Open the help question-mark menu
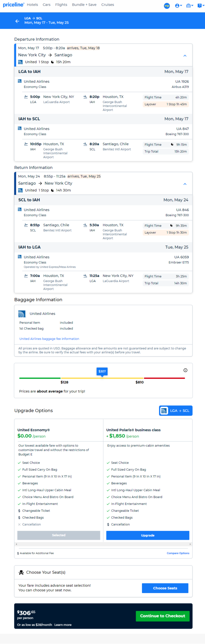The width and height of the screenshot is (205, 644). pyautogui.click(x=200, y=6)
